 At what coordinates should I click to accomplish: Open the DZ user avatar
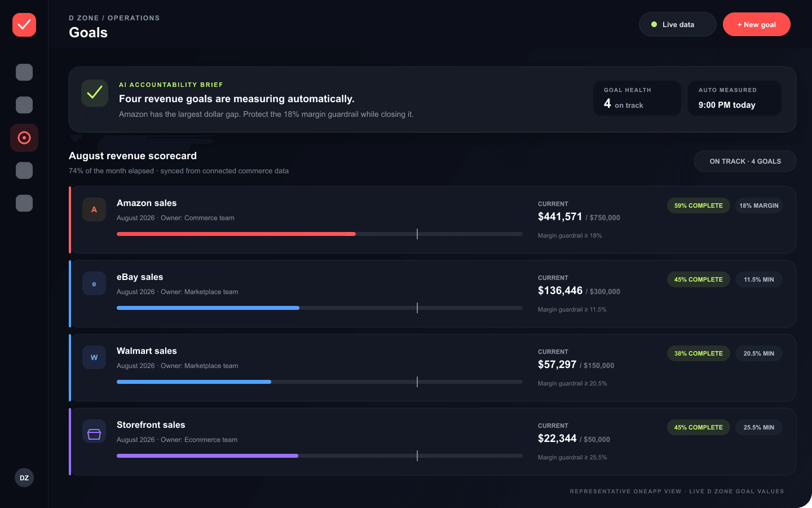coord(24,478)
